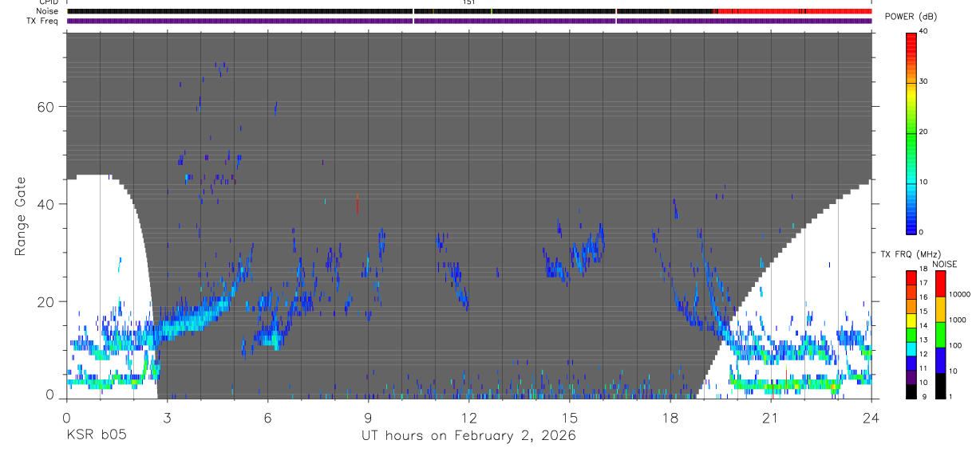Select blue segment of NOISE scale
980x452 pixels.
click(x=940, y=360)
